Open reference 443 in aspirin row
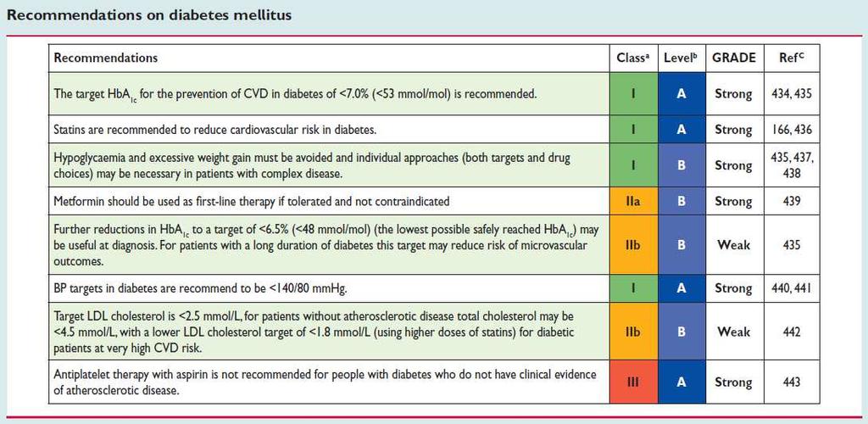 pyautogui.click(x=792, y=382)
